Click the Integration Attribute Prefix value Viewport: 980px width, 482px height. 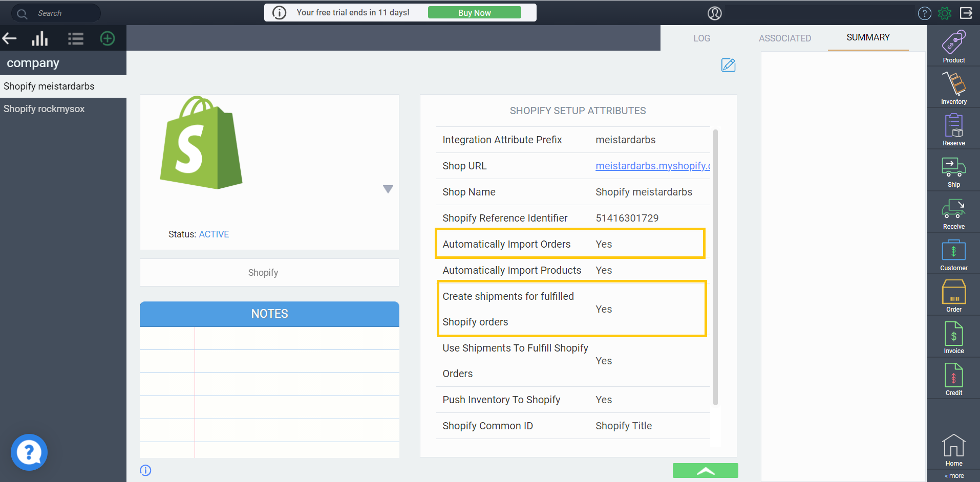pos(625,140)
